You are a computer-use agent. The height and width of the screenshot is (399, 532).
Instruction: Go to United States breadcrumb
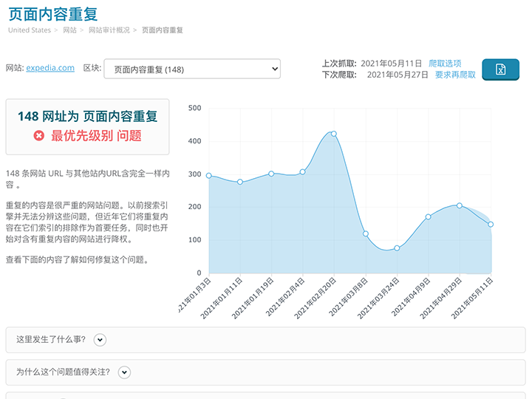pos(30,30)
